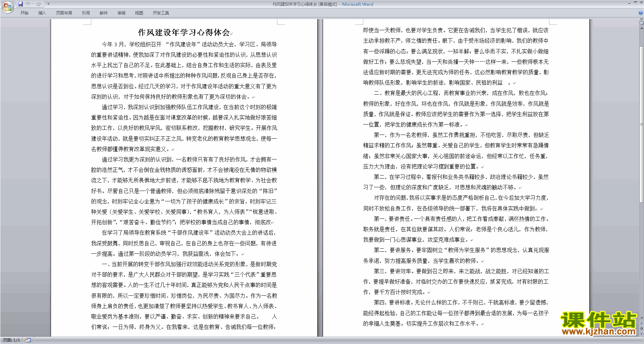
Task: Click the line starting 通过学习我更为深刻的认识到
Action: tap(189, 159)
